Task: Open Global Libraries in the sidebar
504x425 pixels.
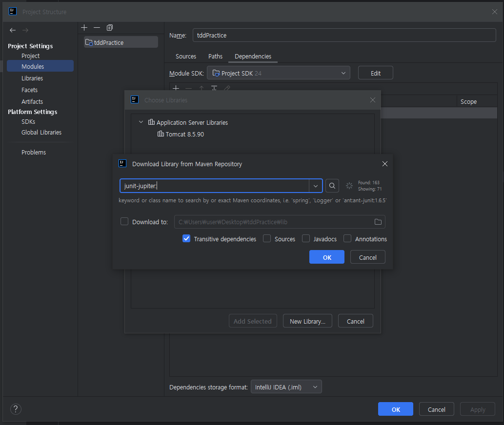Action: [x=41, y=132]
